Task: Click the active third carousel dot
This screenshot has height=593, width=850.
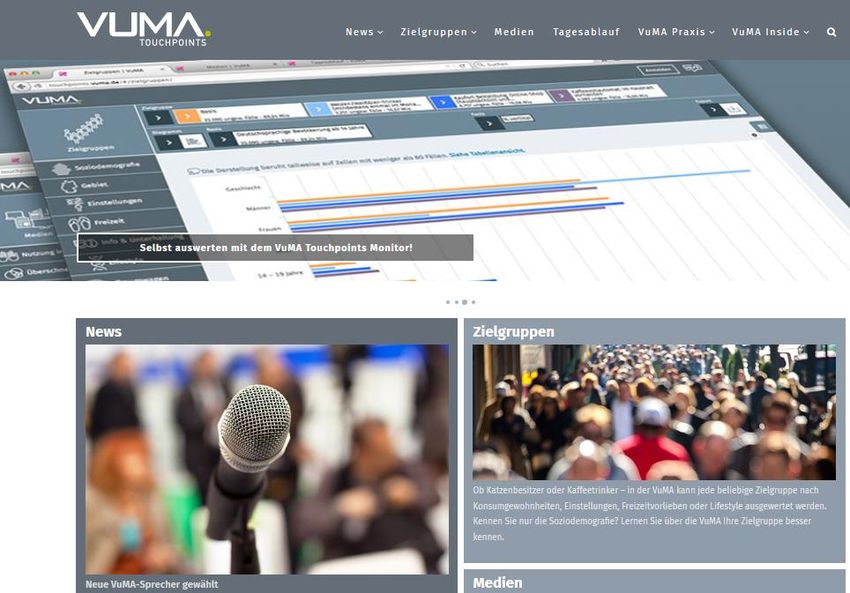Action: coord(465,302)
